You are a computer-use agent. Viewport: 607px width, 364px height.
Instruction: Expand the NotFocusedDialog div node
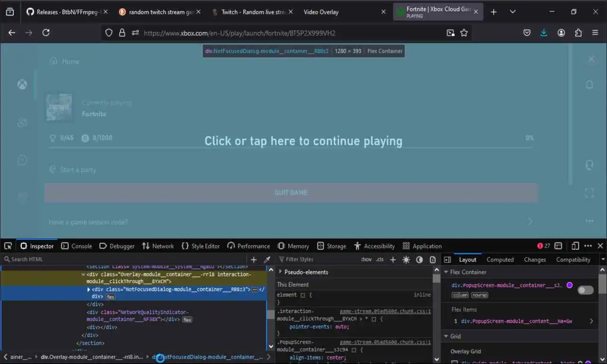(x=88, y=289)
